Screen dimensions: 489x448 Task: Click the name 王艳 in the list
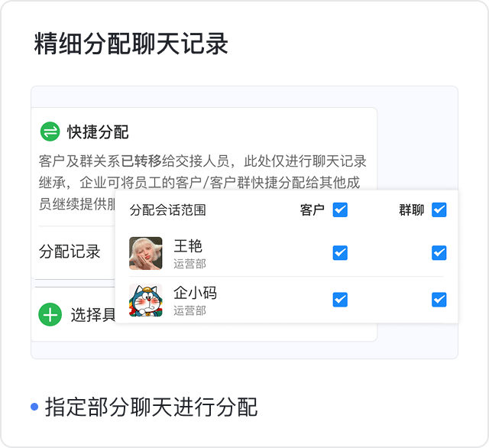(188, 246)
